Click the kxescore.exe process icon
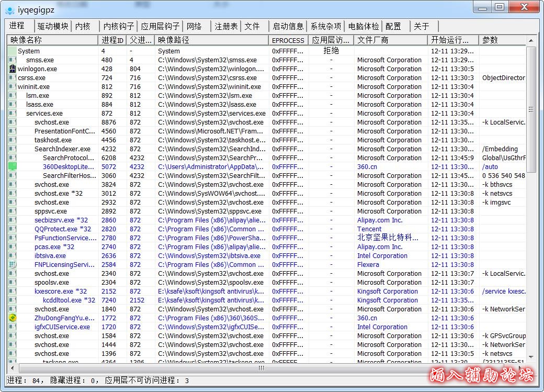This screenshot has height=392, width=544. tap(13, 292)
